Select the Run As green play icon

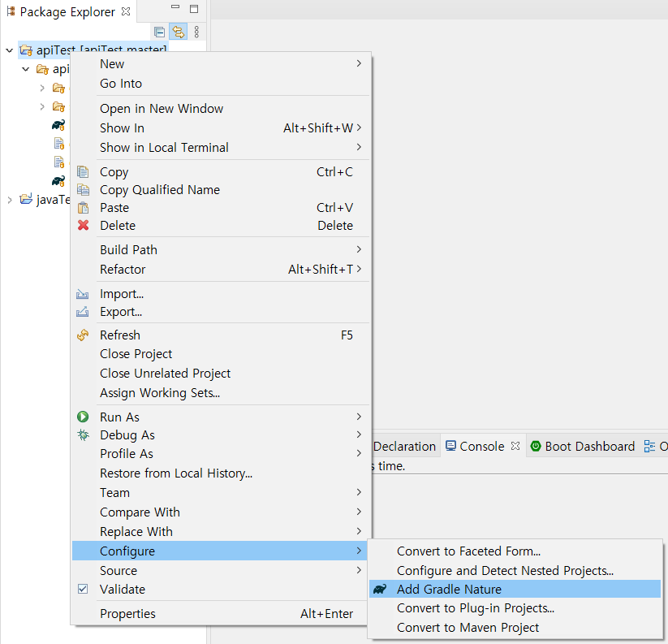pos(82,417)
